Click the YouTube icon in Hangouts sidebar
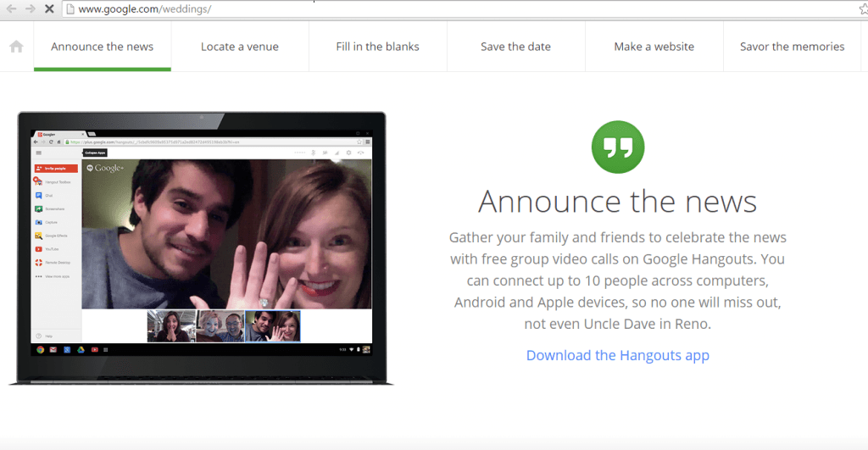Viewport: 868px width, 450px height. click(39, 249)
